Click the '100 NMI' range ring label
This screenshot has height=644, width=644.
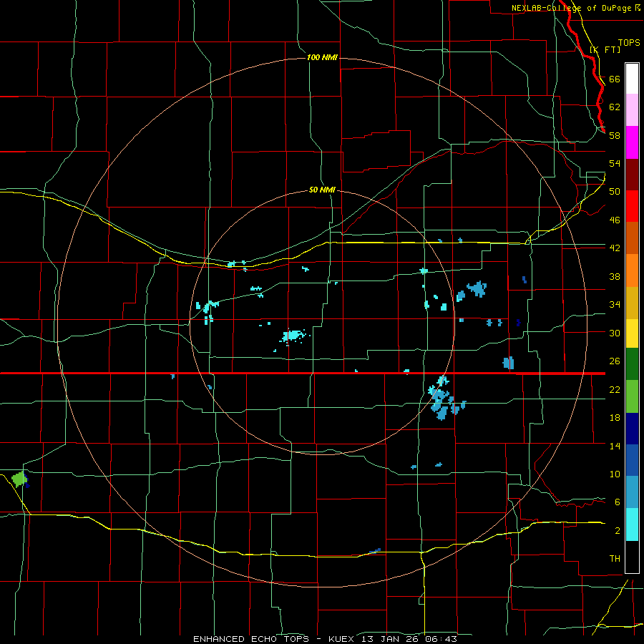[322, 57]
